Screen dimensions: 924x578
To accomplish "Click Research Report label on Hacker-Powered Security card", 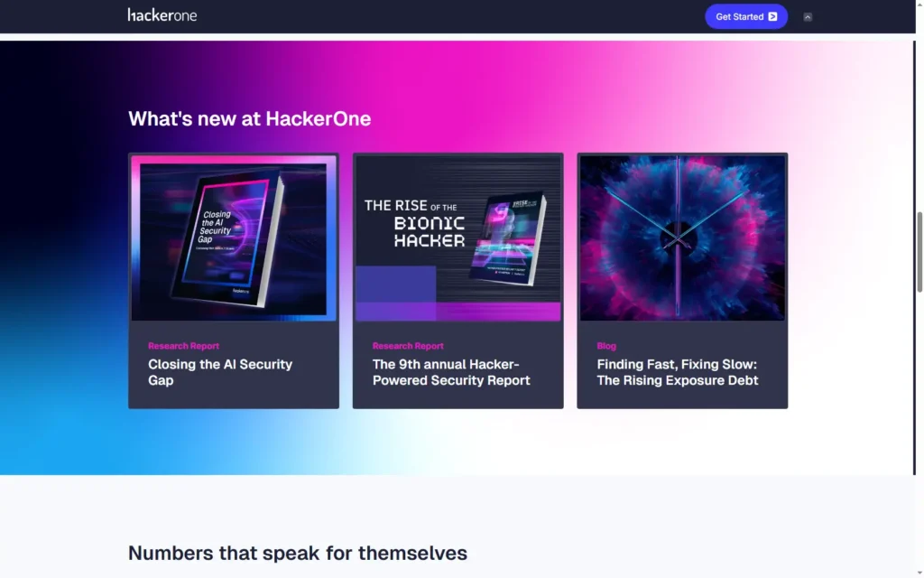I will 408,346.
